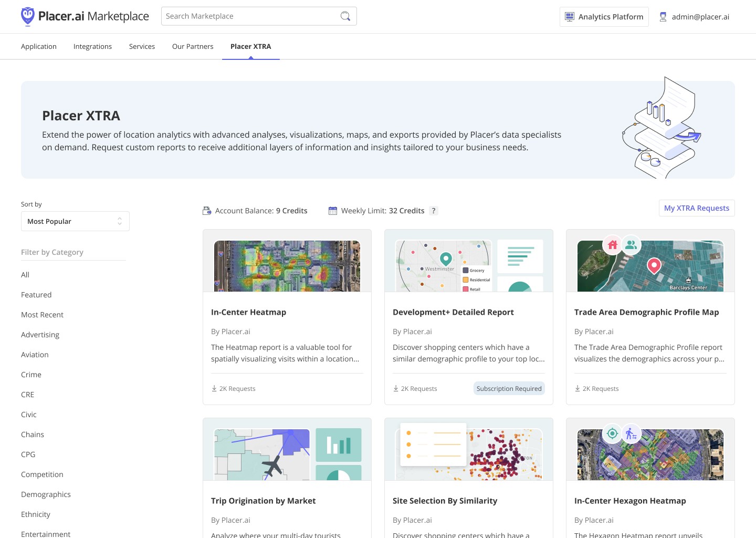Filter by Featured category

(36, 295)
